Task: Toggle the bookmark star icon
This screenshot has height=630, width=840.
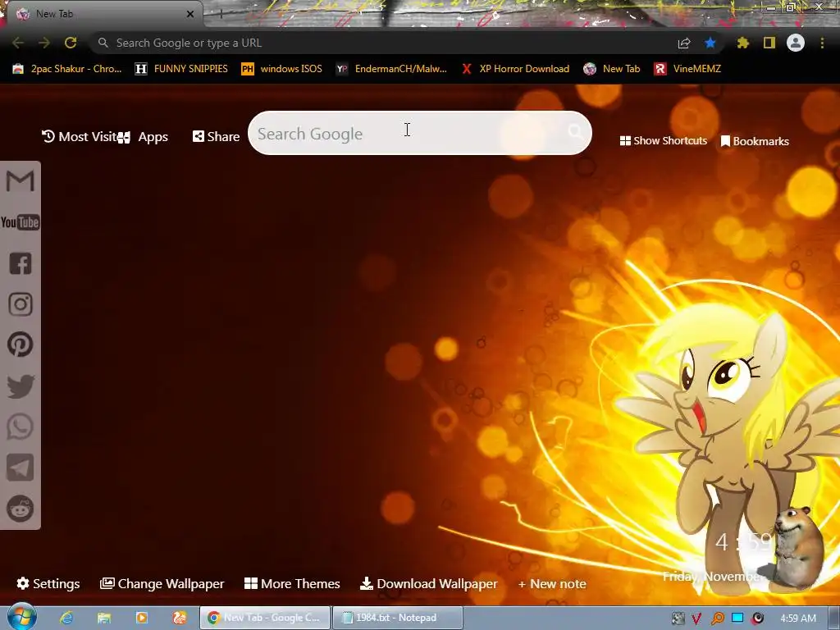Action: (710, 43)
